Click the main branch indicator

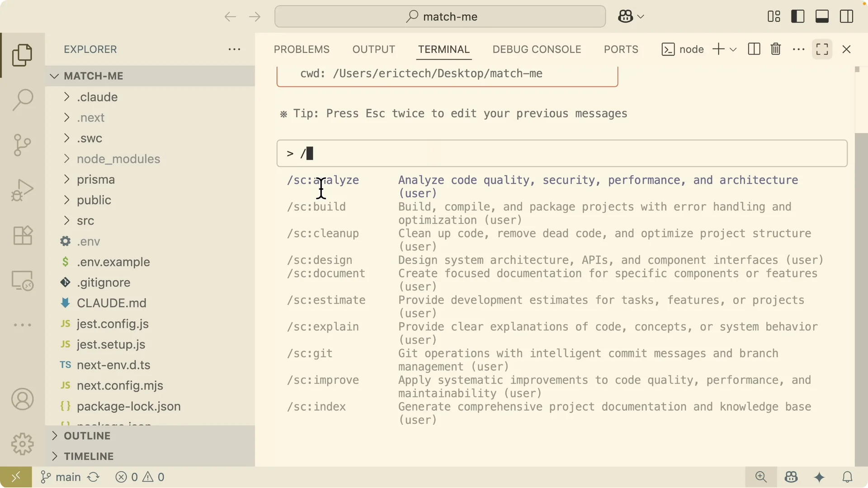pos(61,477)
